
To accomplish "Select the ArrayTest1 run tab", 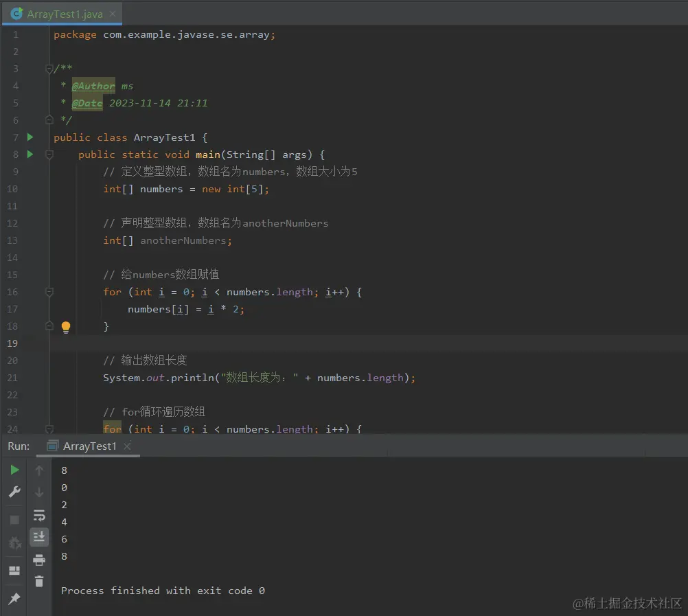I will pyautogui.click(x=89, y=446).
